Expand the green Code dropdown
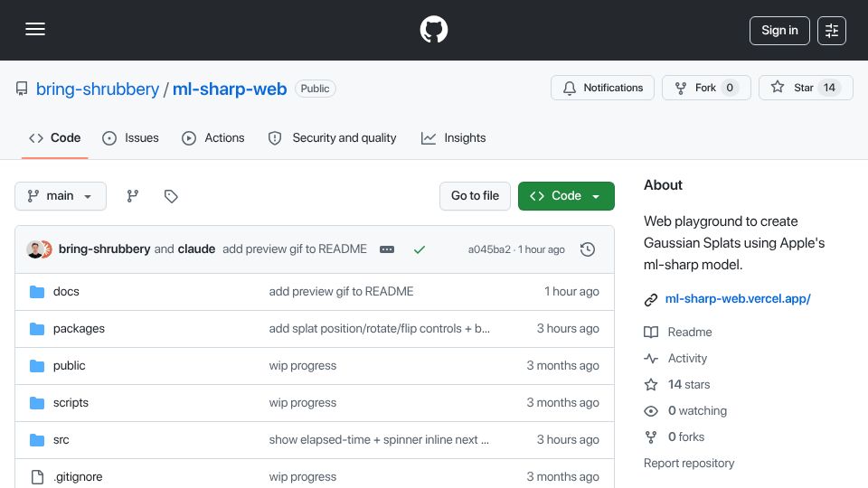Screen dimensions: 868x488 pyautogui.click(x=566, y=196)
